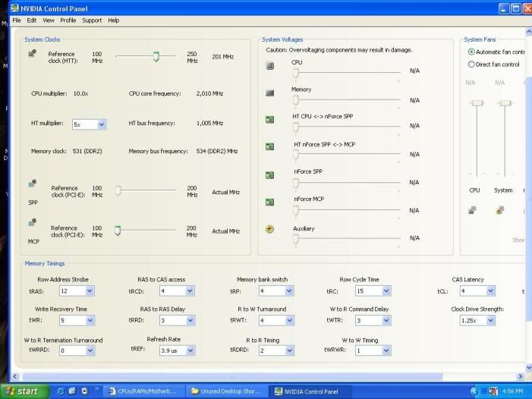Click the icon below CPU fan slider
This screenshot has height=399, width=532.
(x=472, y=210)
